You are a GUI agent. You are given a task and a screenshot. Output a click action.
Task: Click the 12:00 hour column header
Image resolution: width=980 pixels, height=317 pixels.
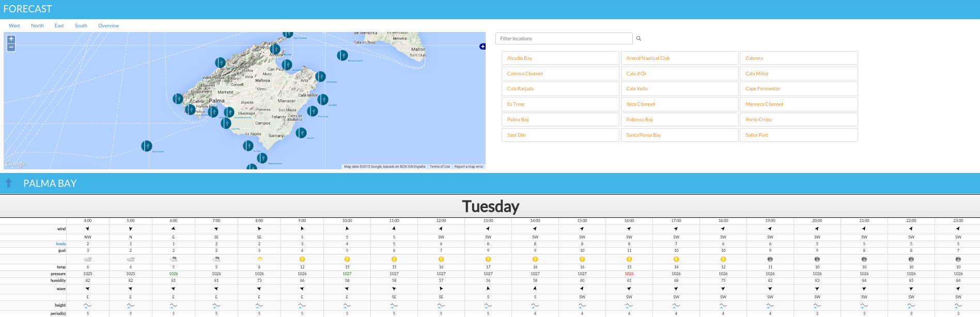pos(441,220)
